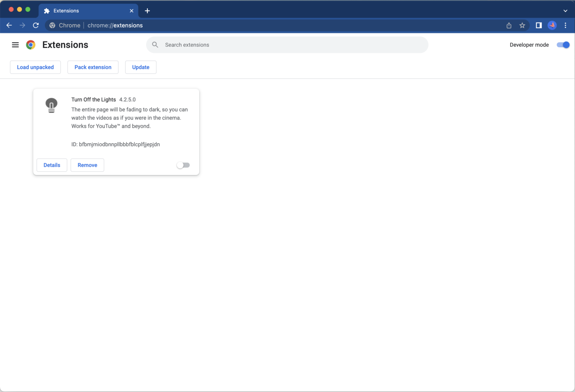Click the back navigation arrow
The image size is (575, 392).
point(9,25)
